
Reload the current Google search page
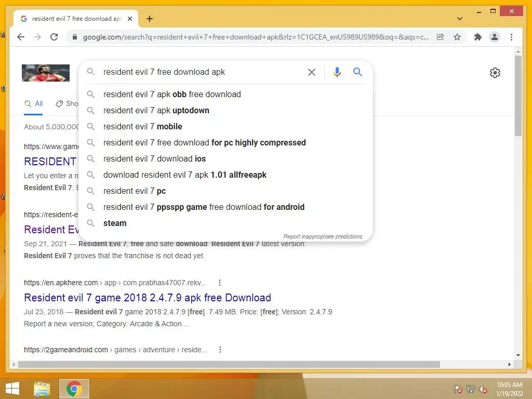pyautogui.click(x=54, y=37)
